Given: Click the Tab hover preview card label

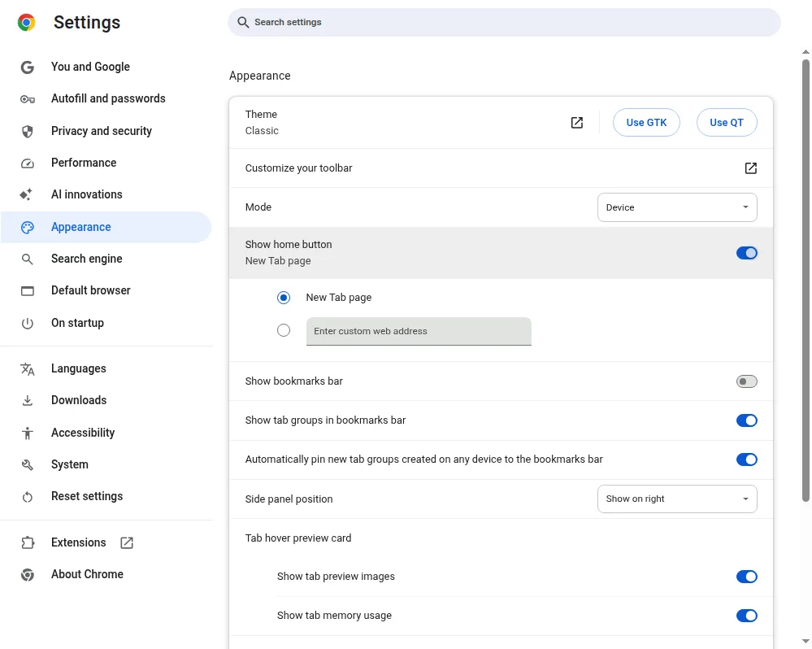Looking at the screenshot, I should tap(298, 538).
